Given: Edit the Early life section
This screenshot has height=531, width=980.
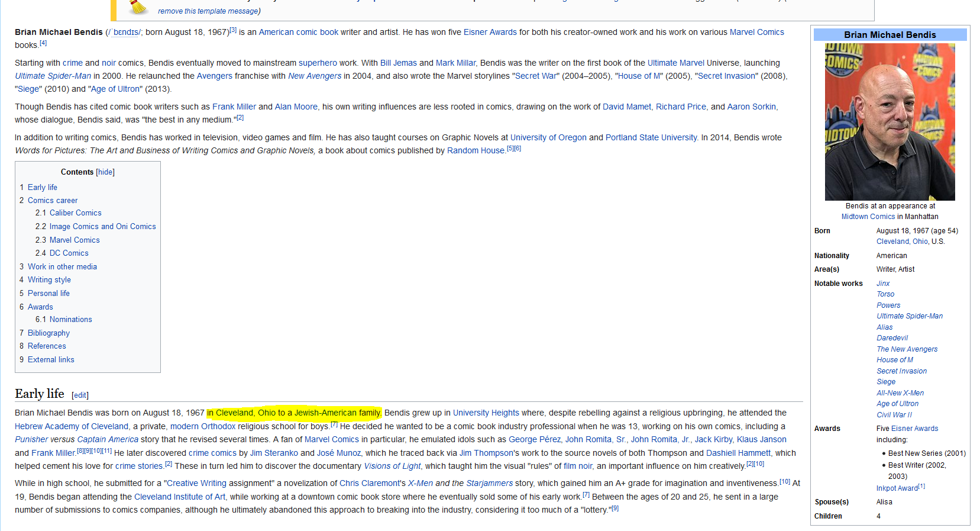Looking at the screenshot, I should (x=80, y=395).
